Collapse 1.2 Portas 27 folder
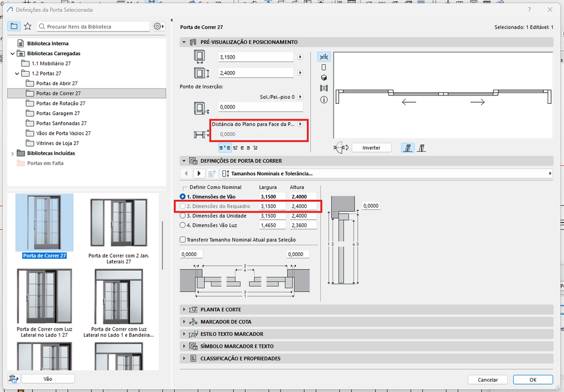The height and width of the screenshot is (392, 564). (x=17, y=73)
